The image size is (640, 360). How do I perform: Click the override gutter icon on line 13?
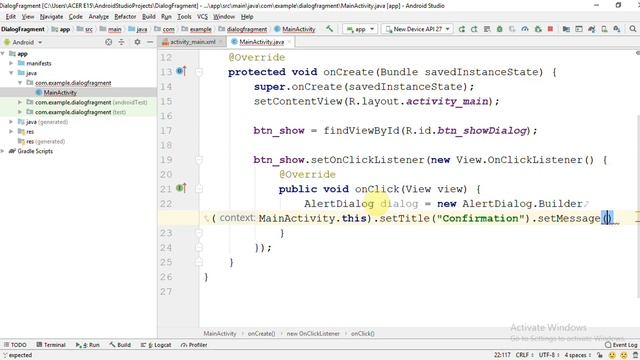click(x=181, y=71)
